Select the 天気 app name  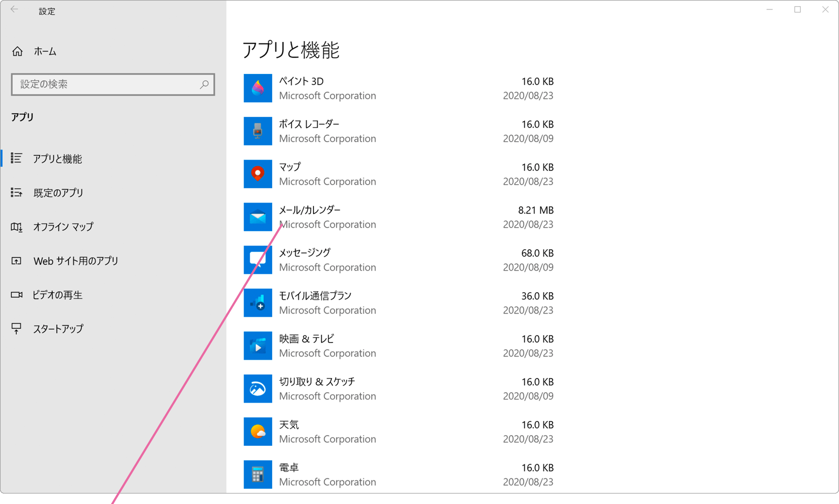click(289, 425)
